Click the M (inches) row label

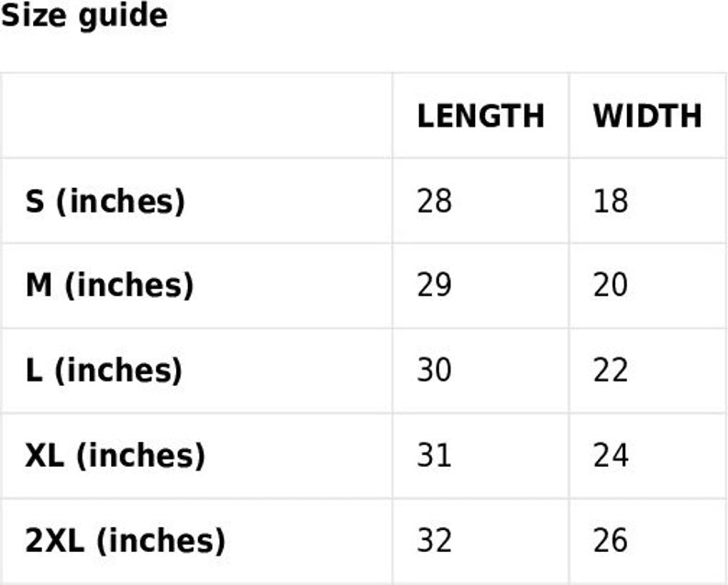point(110,285)
